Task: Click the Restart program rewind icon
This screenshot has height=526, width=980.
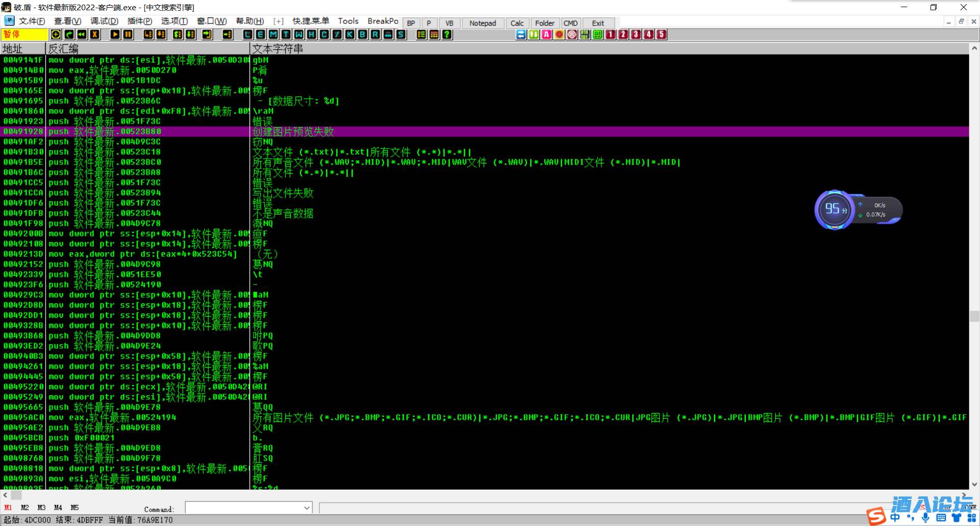Action: (82, 34)
